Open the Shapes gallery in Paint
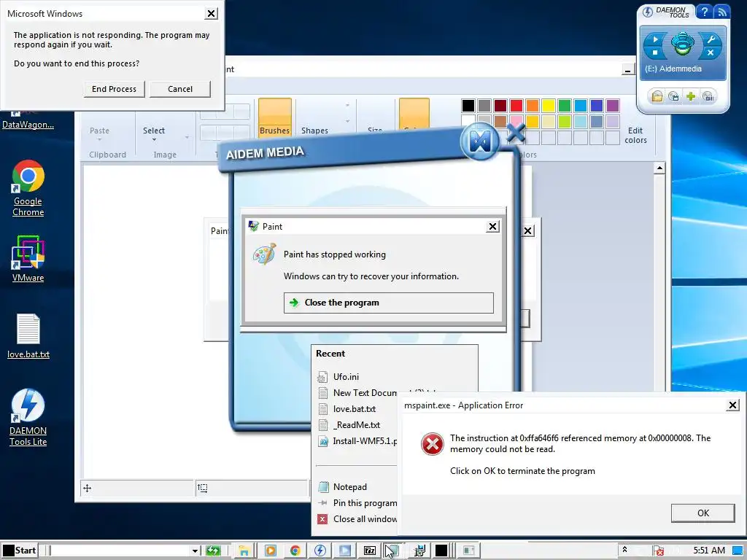The width and height of the screenshot is (747, 560). pyautogui.click(x=315, y=131)
